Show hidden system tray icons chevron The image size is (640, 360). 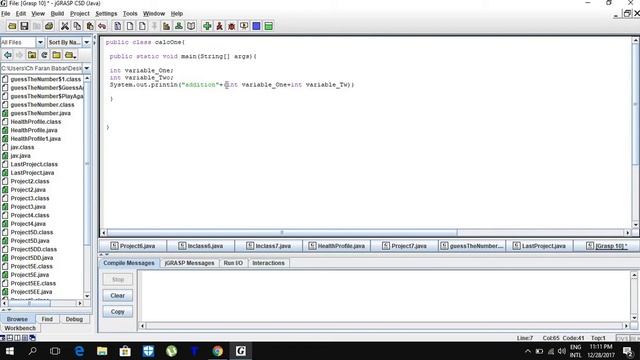(527, 351)
